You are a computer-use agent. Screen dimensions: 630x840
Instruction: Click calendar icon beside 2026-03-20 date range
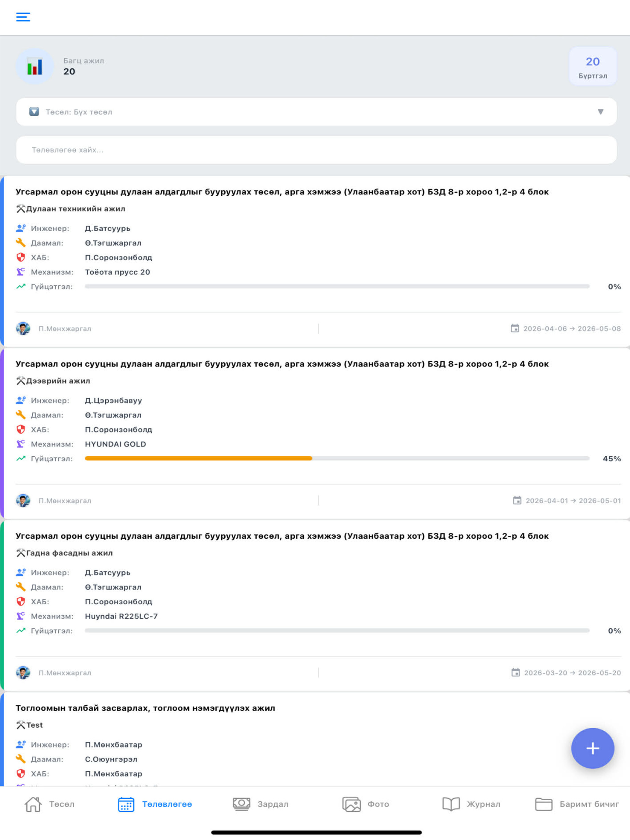click(x=515, y=672)
